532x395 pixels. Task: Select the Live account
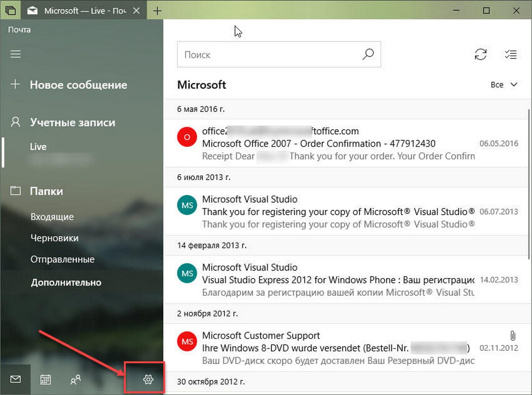pyautogui.click(x=82, y=152)
